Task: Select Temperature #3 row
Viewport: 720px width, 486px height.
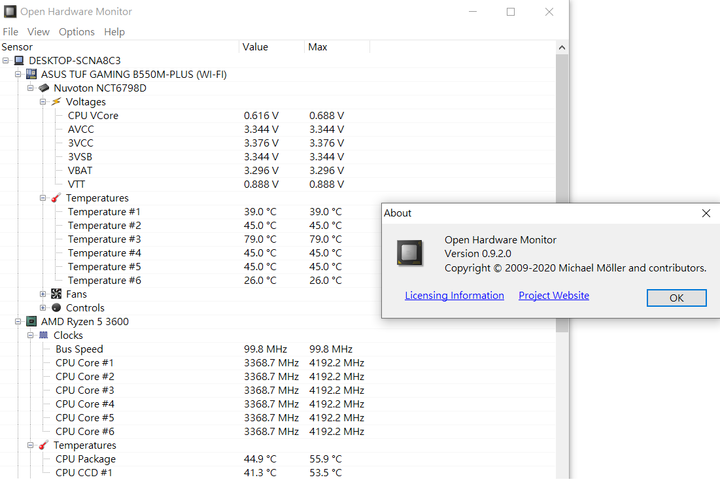Action: point(191,239)
